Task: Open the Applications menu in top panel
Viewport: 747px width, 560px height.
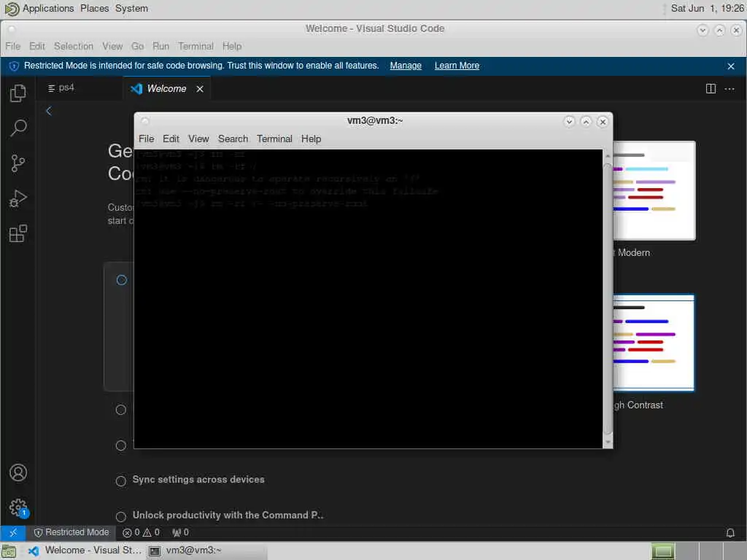Action: click(x=48, y=8)
